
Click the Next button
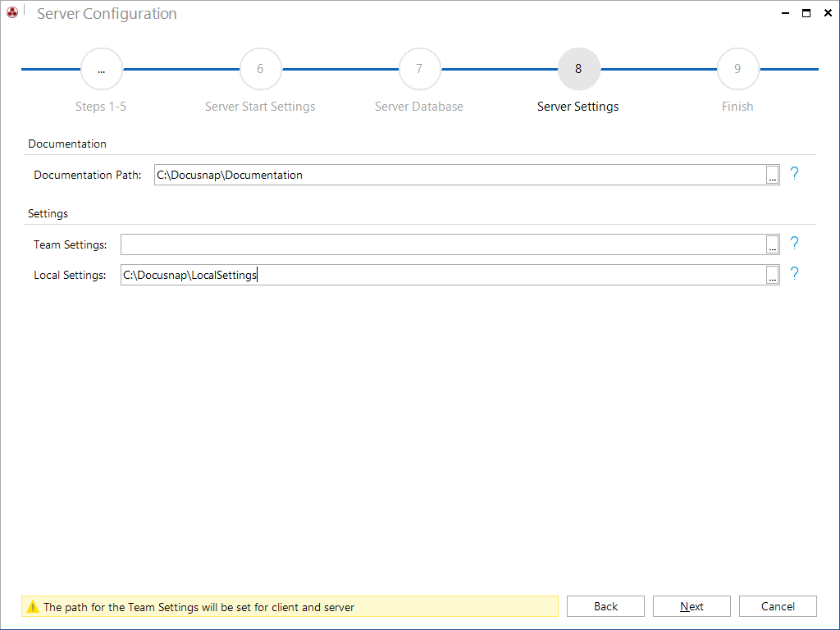(692, 606)
